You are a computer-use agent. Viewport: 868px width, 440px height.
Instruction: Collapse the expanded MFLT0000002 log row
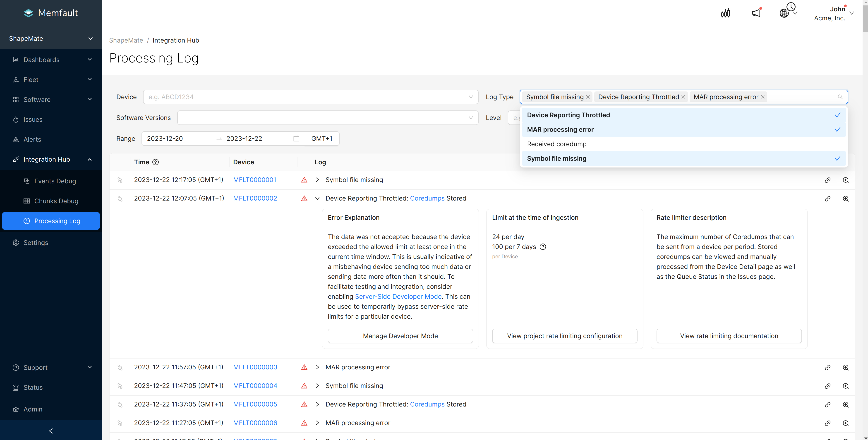tap(317, 198)
